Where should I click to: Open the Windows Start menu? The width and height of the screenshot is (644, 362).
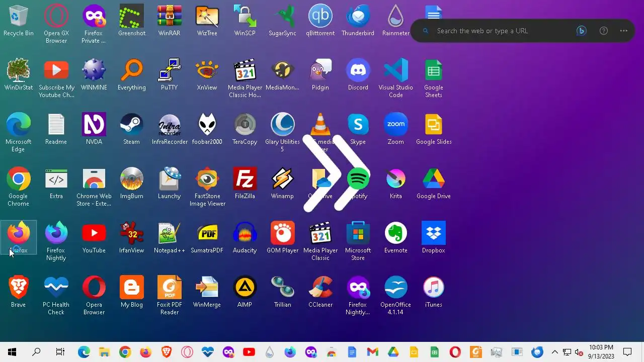[12, 352]
